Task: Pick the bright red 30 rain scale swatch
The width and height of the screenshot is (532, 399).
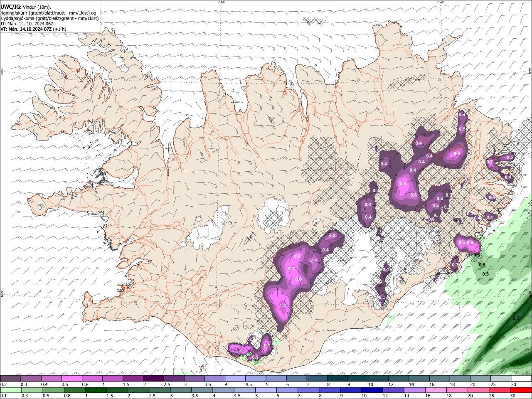Action: (x=520, y=390)
